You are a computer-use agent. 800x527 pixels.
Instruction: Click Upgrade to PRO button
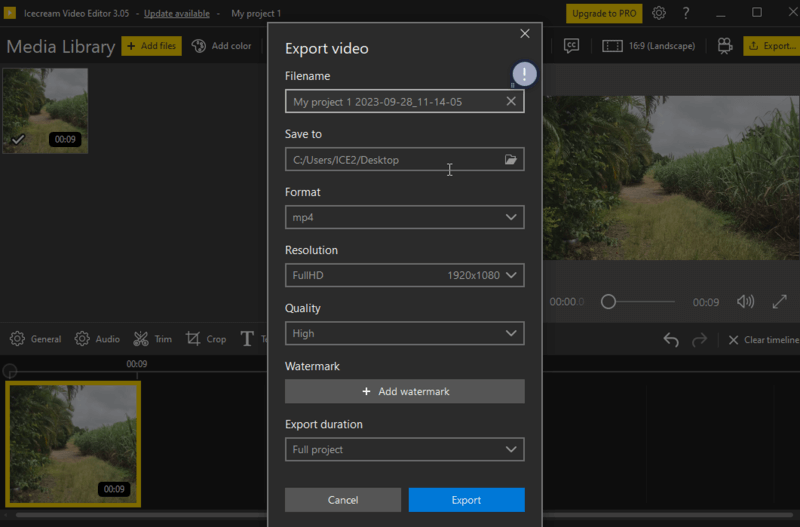click(x=604, y=13)
